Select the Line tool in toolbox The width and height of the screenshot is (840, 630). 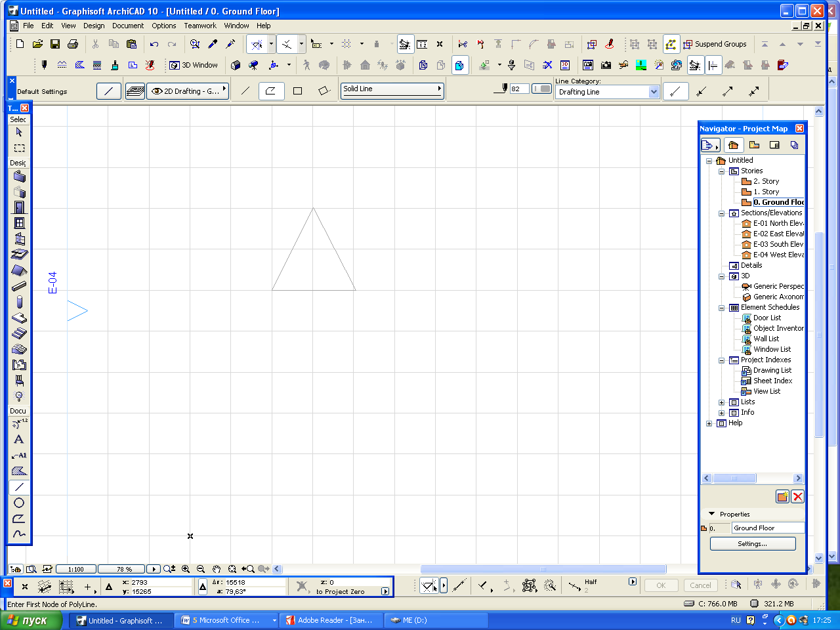point(19,487)
